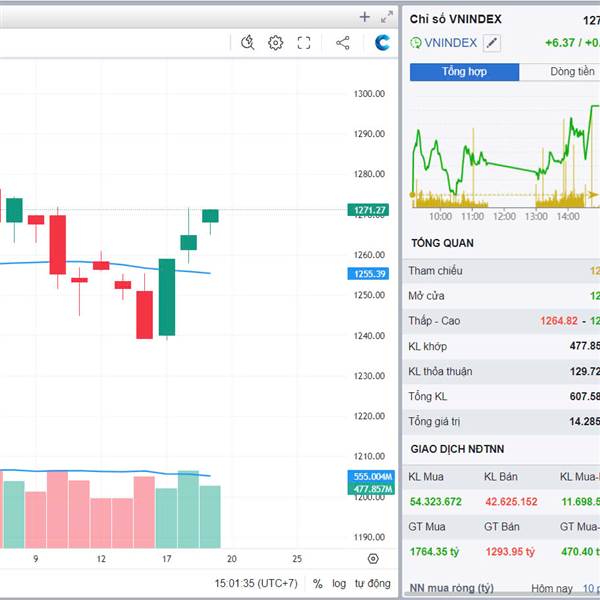This screenshot has height=600, width=600.
Task: Switch to Dòng tiền tab
Action: coord(572,72)
